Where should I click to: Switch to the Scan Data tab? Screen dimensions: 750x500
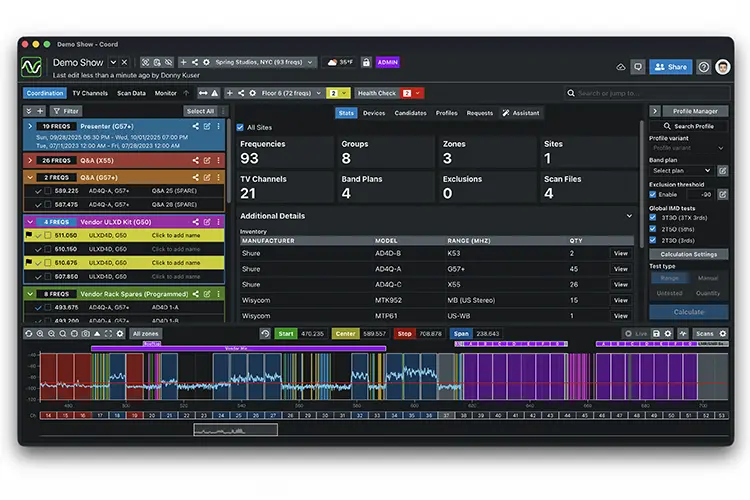[x=131, y=93]
